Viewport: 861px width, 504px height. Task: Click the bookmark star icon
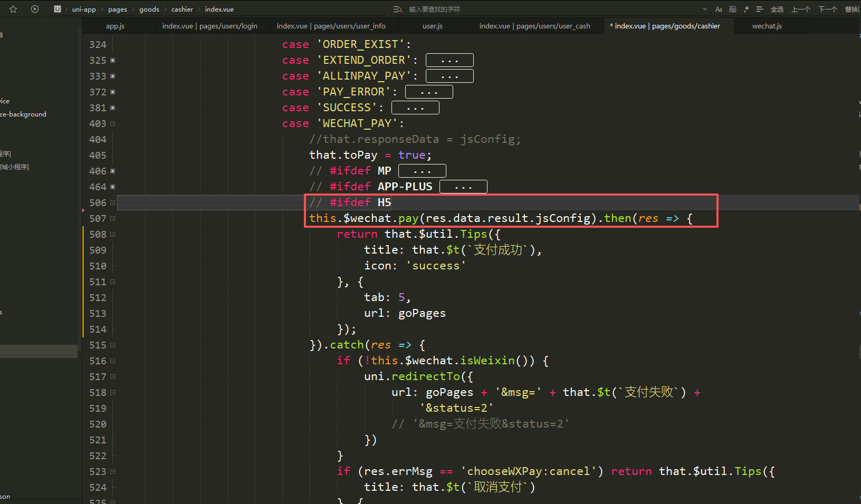point(13,9)
